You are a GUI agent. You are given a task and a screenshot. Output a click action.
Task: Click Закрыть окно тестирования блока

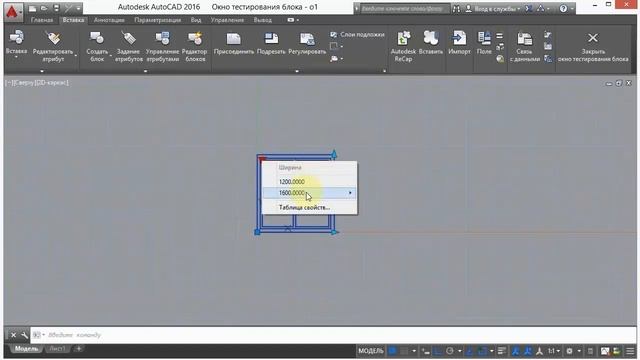coord(593,47)
